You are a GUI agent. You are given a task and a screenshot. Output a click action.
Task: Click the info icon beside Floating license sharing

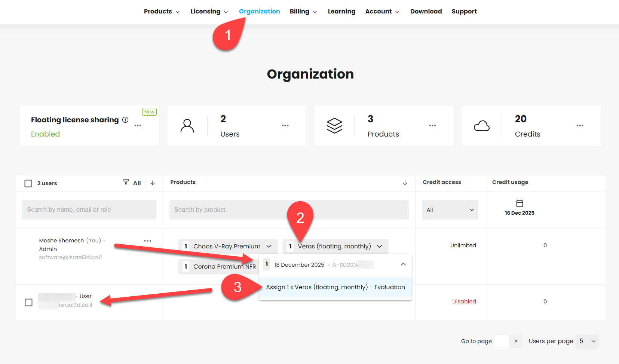point(125,120)
